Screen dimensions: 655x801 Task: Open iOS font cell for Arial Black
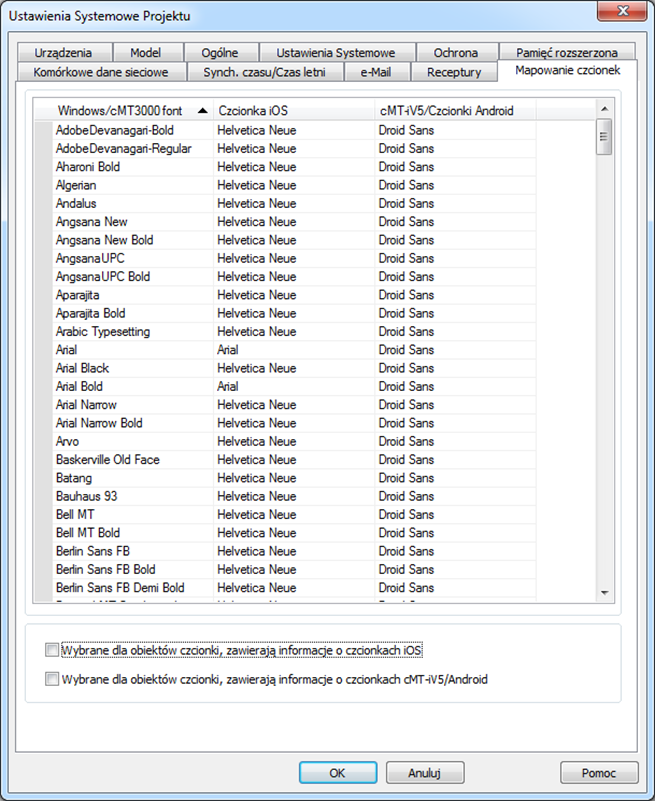pos(294,368)
